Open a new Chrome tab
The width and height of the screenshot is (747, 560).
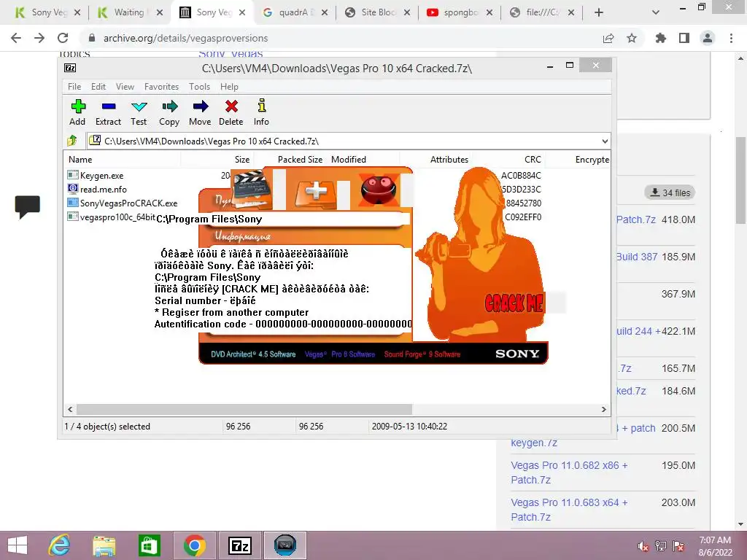pyautogui.click(x=599, y=12)
